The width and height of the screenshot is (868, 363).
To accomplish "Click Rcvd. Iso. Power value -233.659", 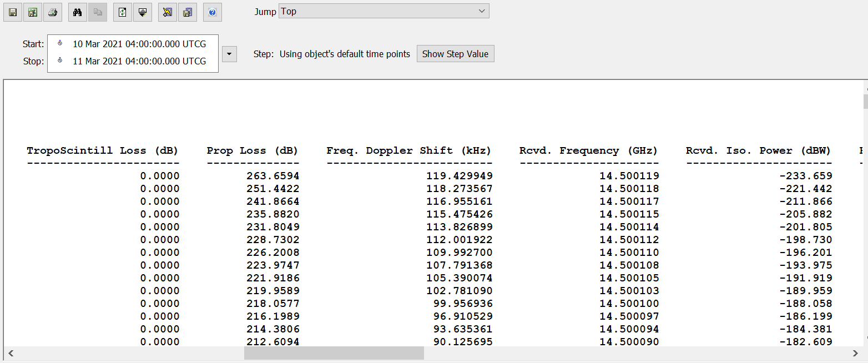I will tap(806, 176).
